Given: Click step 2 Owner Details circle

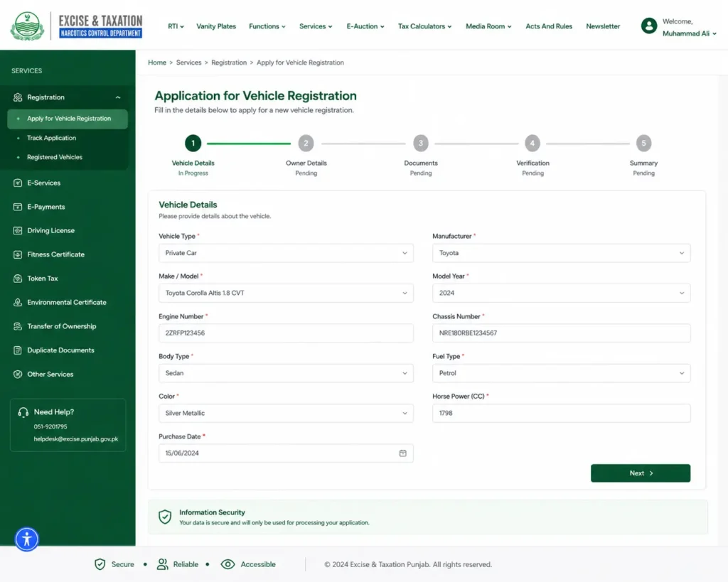Looking at the screenshot, I should (306, 144).
